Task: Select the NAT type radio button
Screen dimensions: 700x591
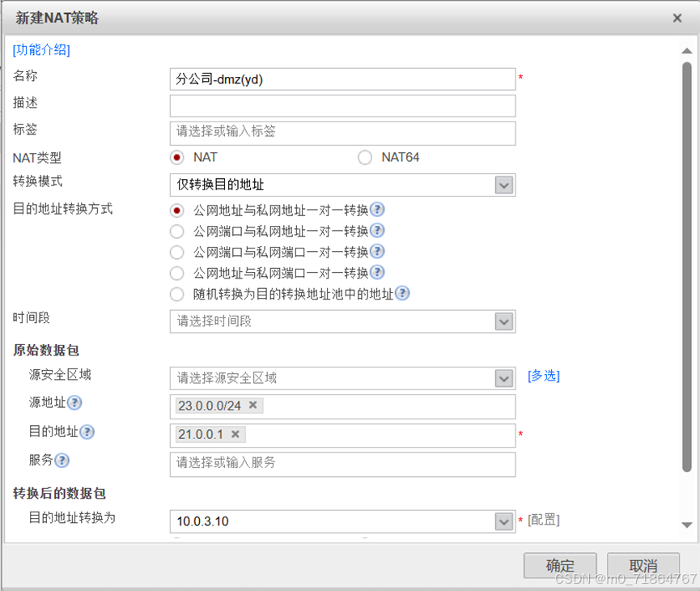Action: coord(176,158)
